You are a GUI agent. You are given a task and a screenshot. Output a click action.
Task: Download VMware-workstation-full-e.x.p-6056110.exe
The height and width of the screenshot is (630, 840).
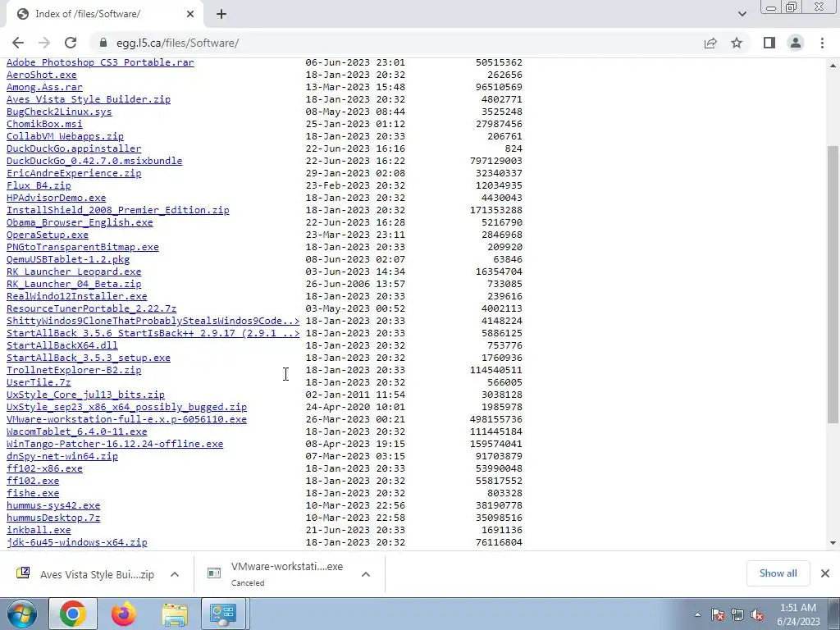click(x=126, y=420)
